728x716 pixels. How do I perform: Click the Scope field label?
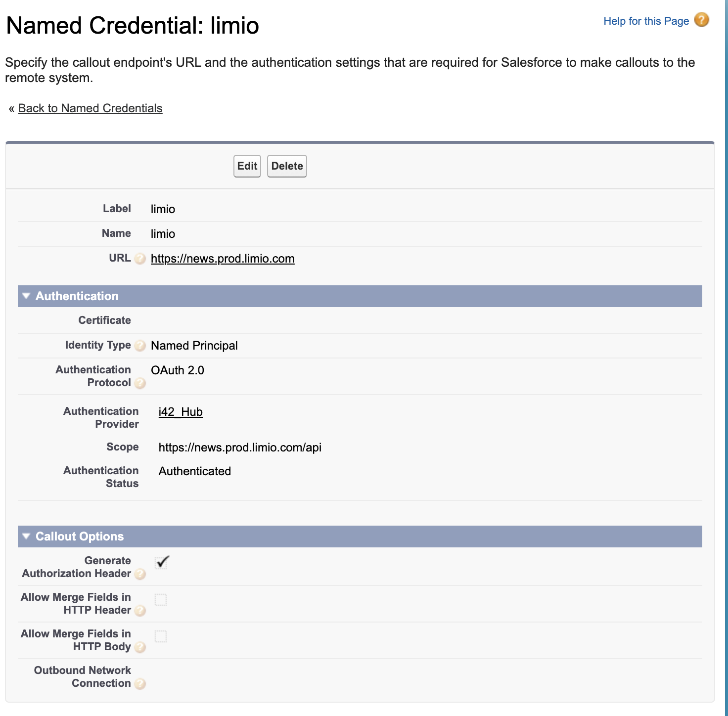[x=123, y=447]
